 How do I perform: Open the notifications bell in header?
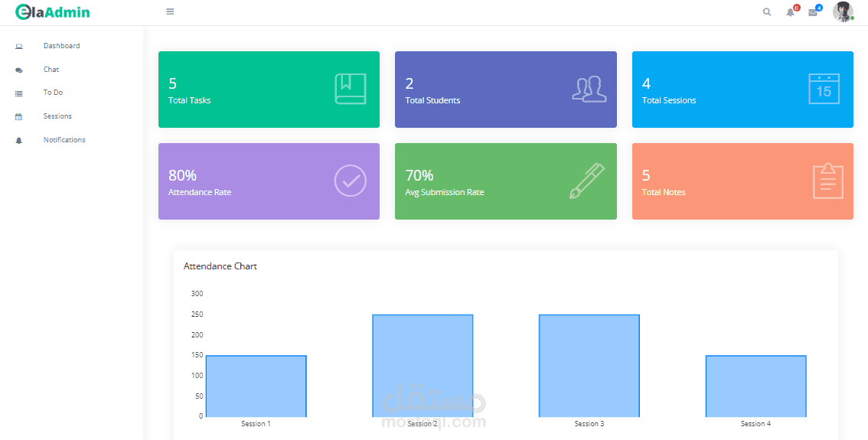pos(790,13)
